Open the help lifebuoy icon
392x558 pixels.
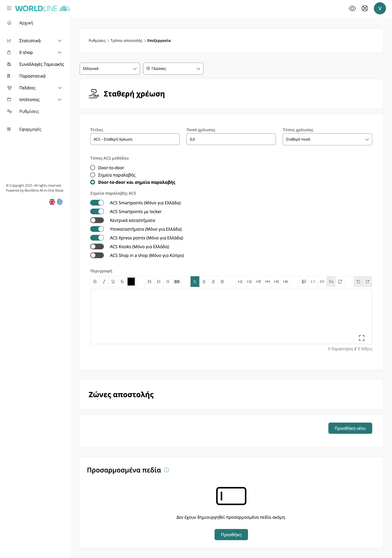[364, 8]
